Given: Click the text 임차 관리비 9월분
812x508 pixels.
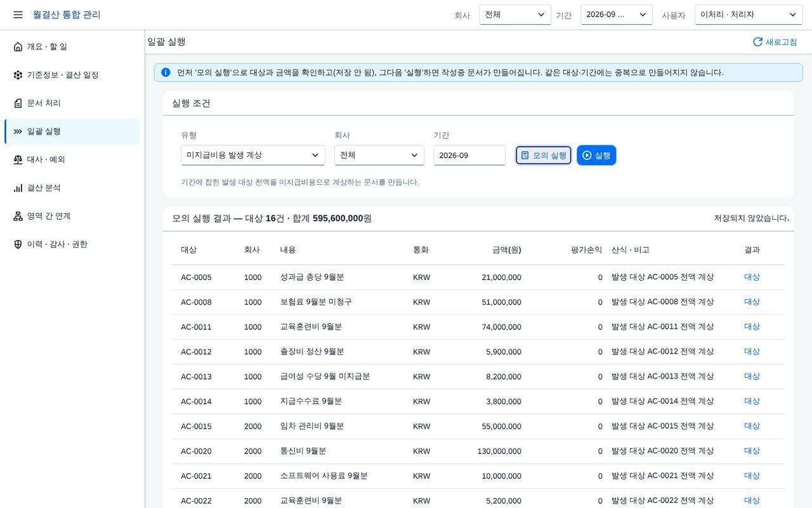Looking at the screenshot, I should click(x=312, y=426).
